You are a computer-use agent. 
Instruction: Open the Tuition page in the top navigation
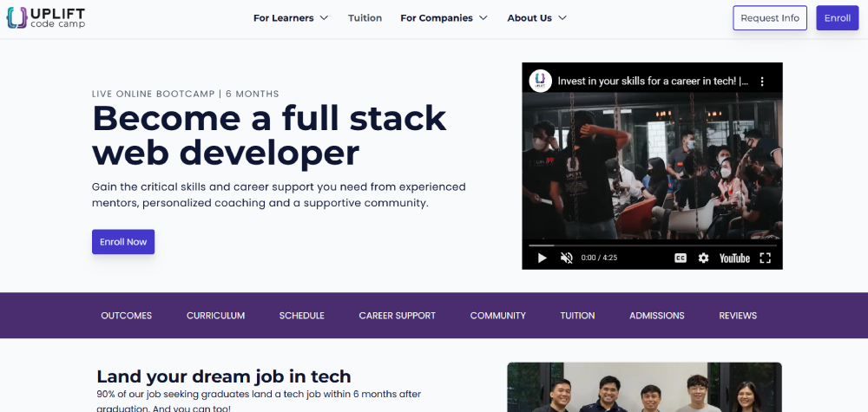365,18
